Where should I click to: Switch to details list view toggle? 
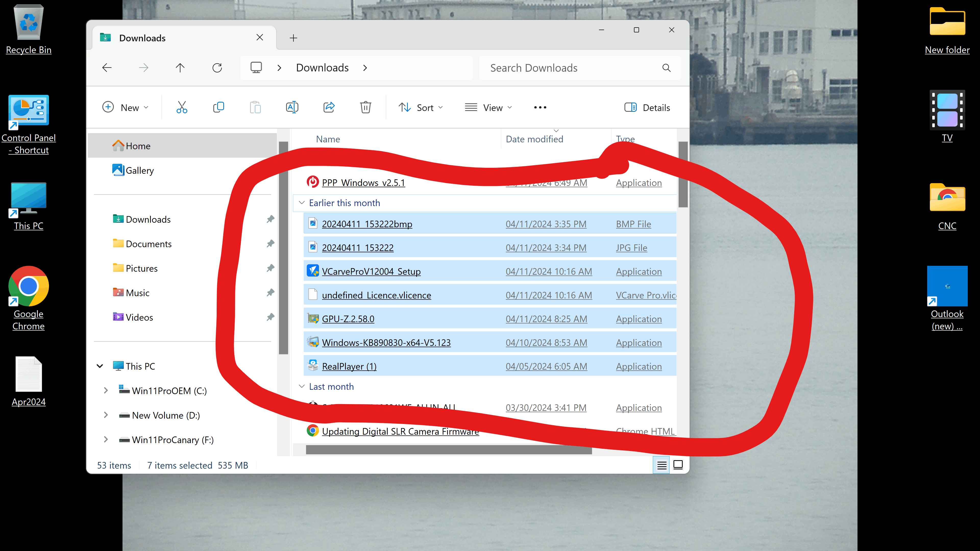661,465
